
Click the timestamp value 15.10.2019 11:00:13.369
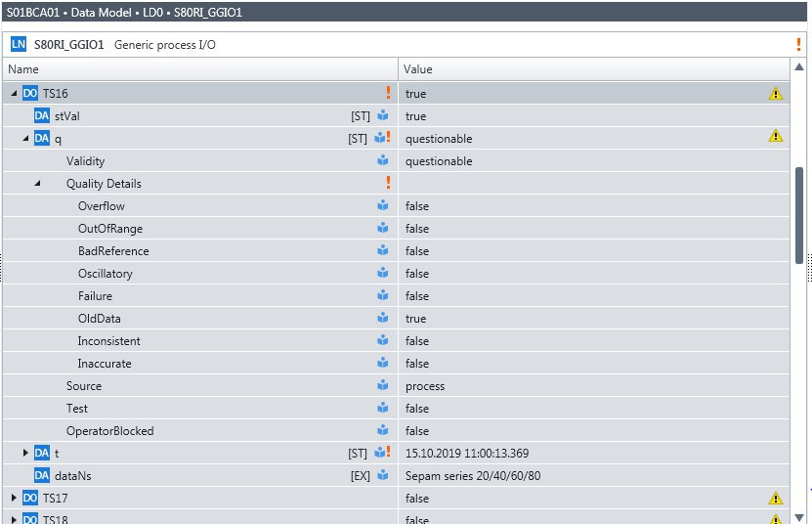[467, 453]
